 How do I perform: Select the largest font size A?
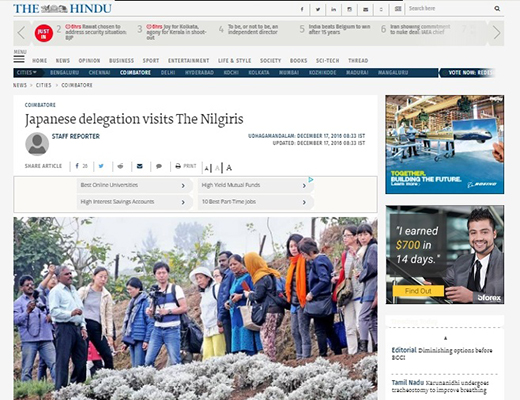(x=229, y=168)
